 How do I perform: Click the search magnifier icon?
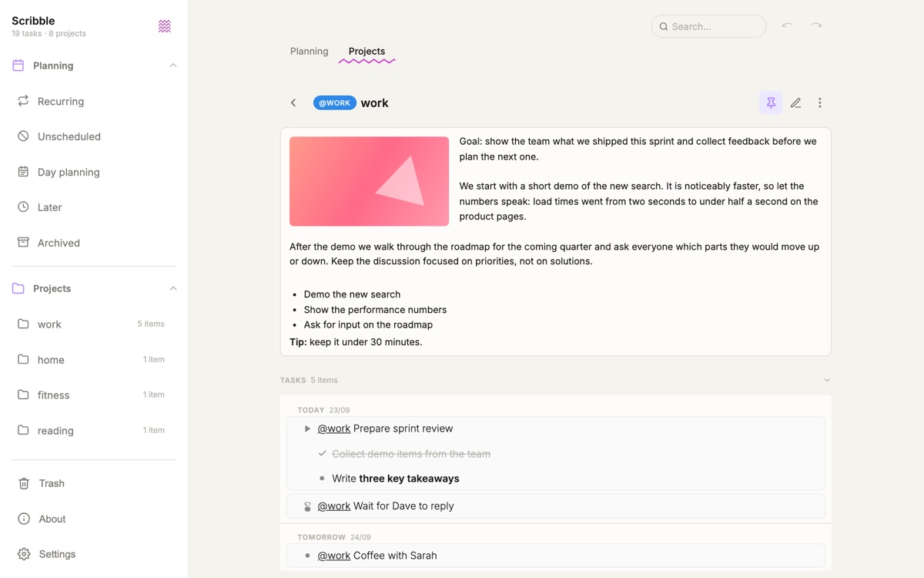(x=664, y=26)
